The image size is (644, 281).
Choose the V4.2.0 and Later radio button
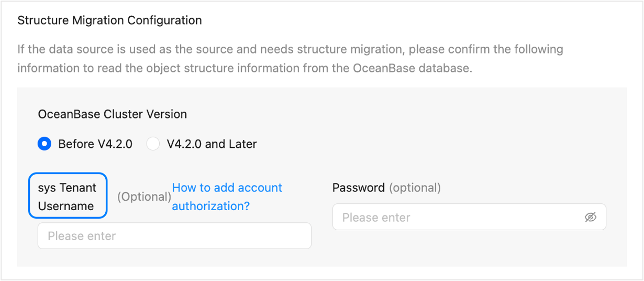pos(153,144)
